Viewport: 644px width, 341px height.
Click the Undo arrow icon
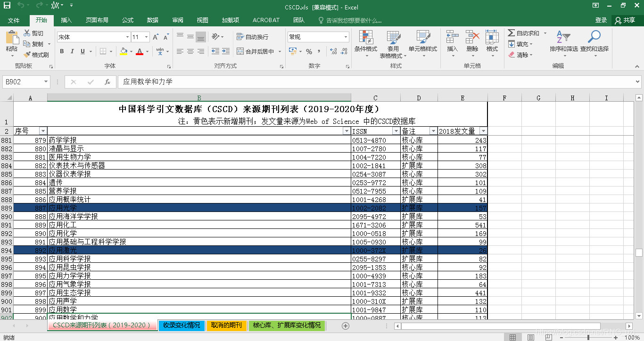[21, 6]
